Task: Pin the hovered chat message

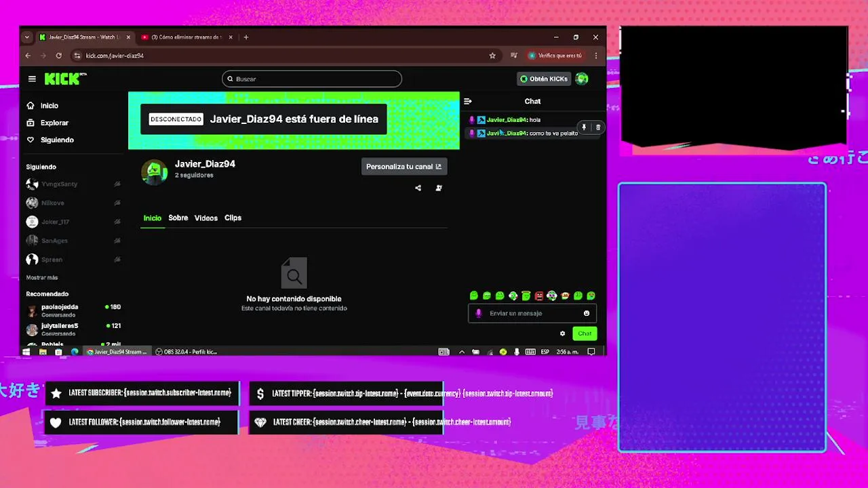Action: click(x=584, y=127)
